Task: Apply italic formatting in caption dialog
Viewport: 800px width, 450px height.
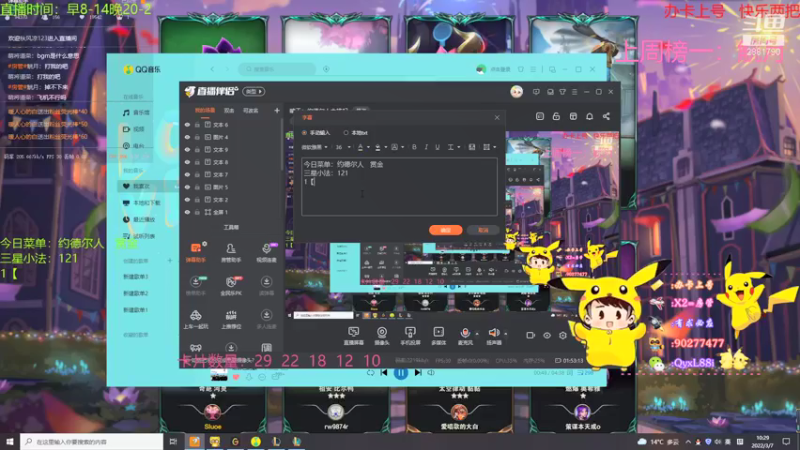Action: tap(426, 147)
